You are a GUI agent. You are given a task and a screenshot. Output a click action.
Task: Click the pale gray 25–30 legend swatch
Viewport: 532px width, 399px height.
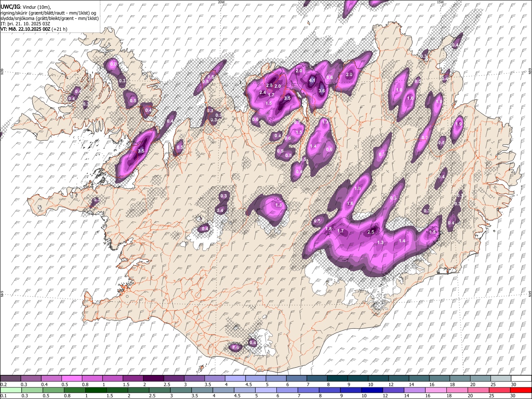tap(500, 379)
